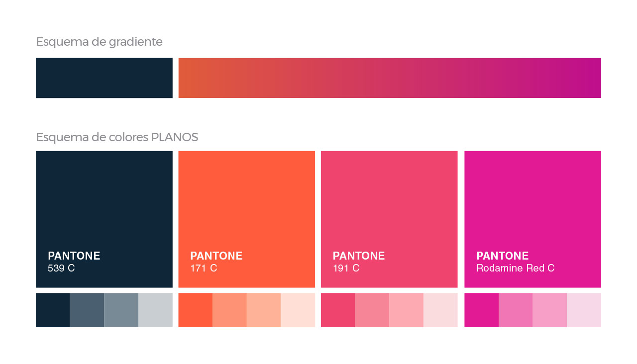637x364 pixels.
Task: Pick the slate gray second tint of navy
Action: 87,310
